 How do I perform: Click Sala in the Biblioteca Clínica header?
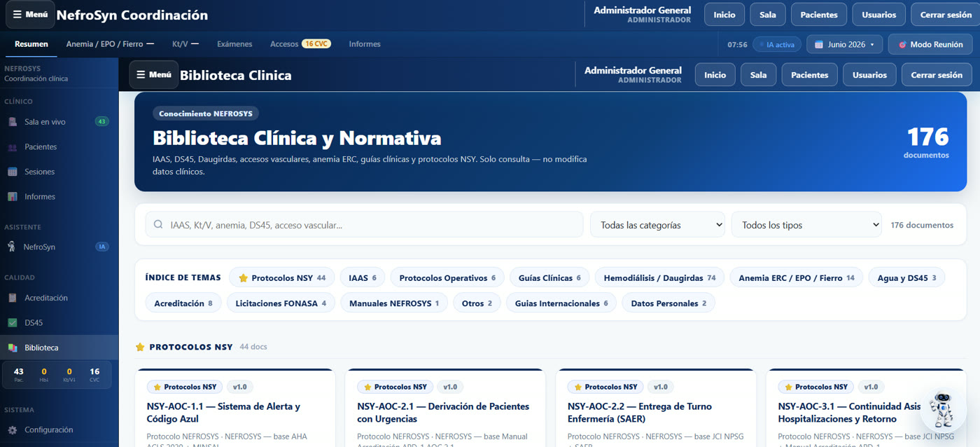coord(759,75)
